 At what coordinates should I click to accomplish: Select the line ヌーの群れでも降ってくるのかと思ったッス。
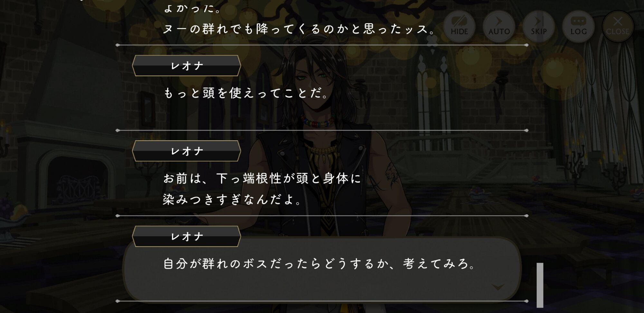click(299, 29)
